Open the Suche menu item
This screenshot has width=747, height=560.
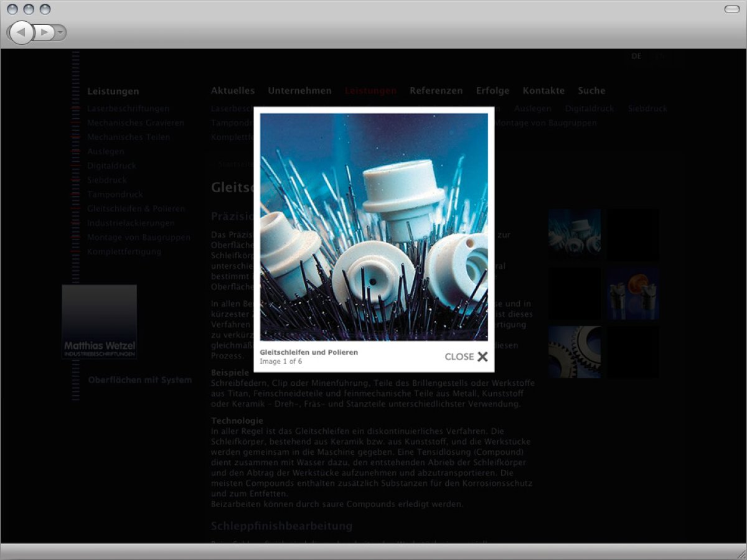click(x=591, y=91)
